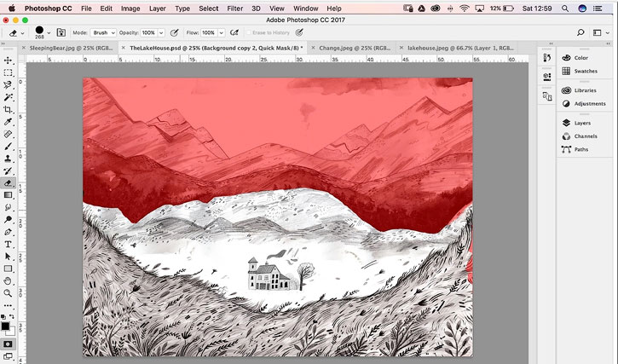618x364 pixels.
Task: Select the Blur/Smudge tool
Action: (x=8, y=207)
